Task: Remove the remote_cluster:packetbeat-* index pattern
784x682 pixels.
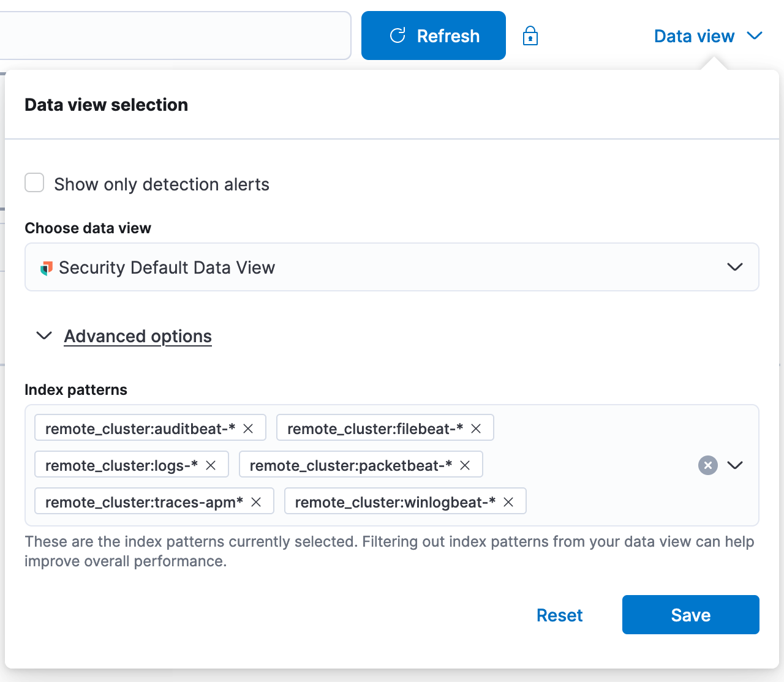Action: [x=465, y=465]
